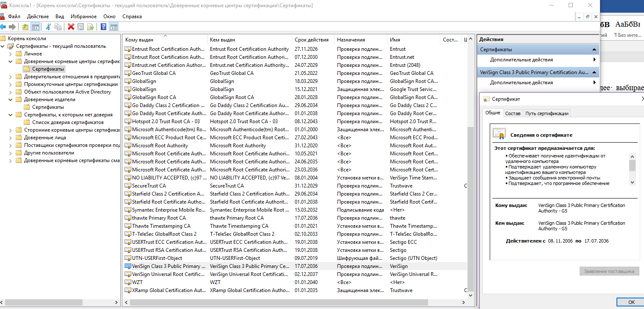This screenshot has width=644, height=309.
Task: Sort by the Срок действия column header
Action: point(311,40)
